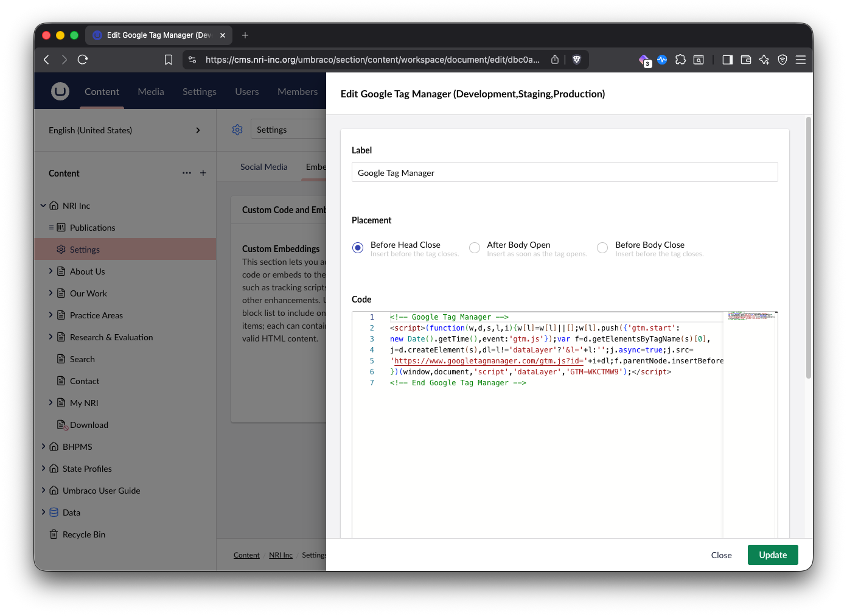Open VPN shield icon in toolbar
Screen dimensions: 847x616
[783, 60]
